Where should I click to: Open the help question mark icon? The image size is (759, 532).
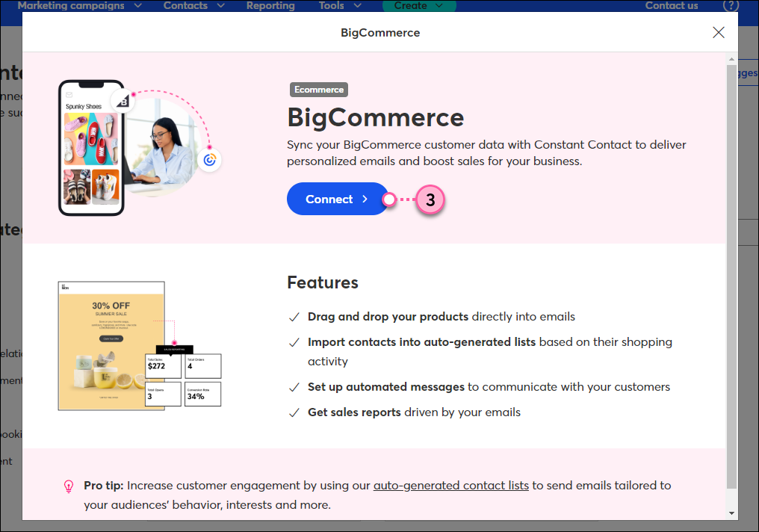tap(731, 6)
